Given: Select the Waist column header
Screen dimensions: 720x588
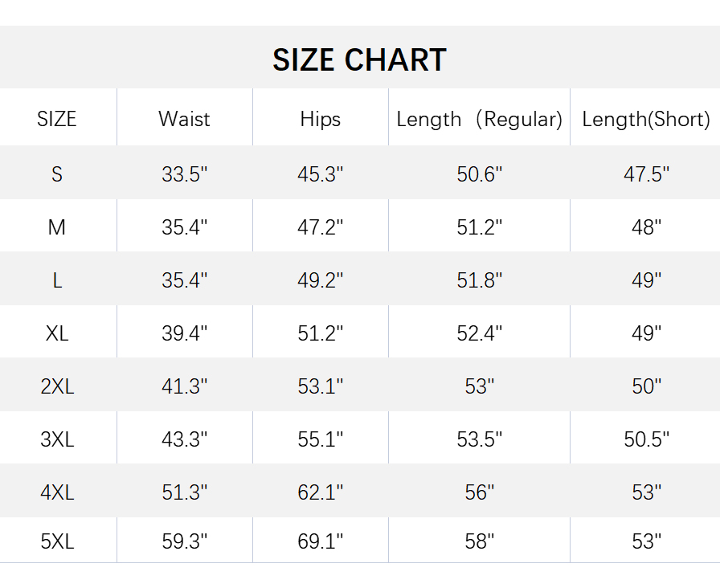Looking at the screenshot, I should click(184, 119).
